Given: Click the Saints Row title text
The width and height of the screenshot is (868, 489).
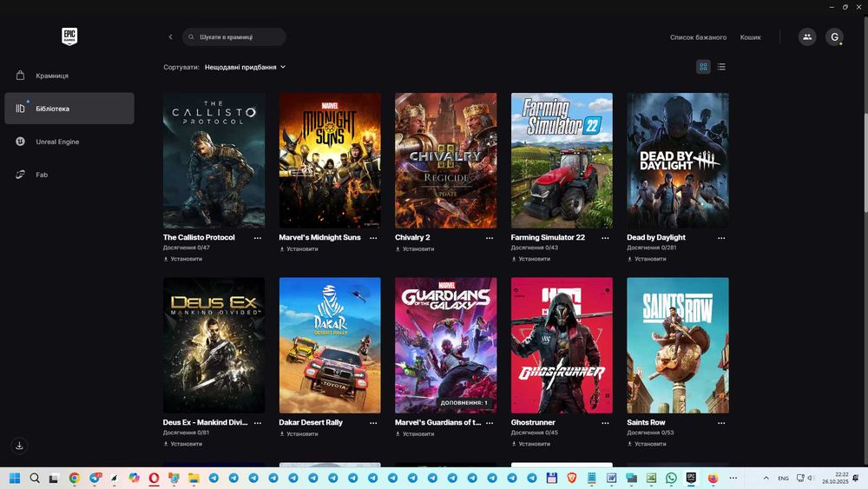Looking at the screenshot, I should 646,422.
